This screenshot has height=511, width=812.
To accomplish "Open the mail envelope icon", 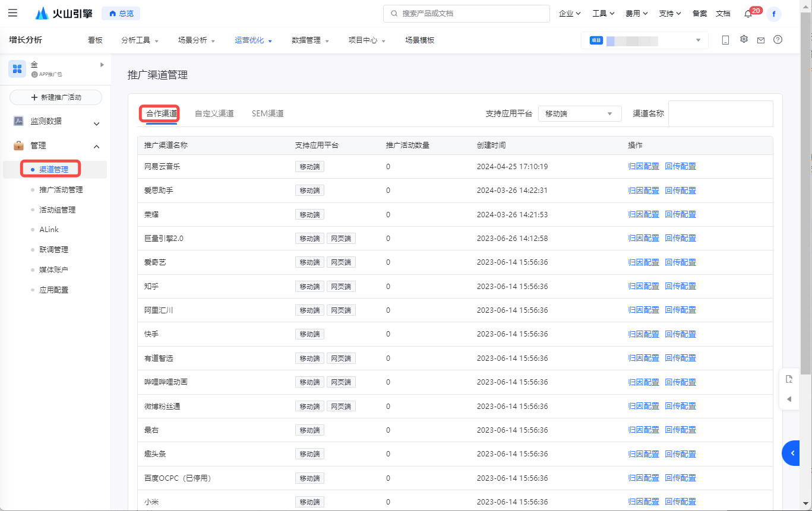I will coord(761,40).
